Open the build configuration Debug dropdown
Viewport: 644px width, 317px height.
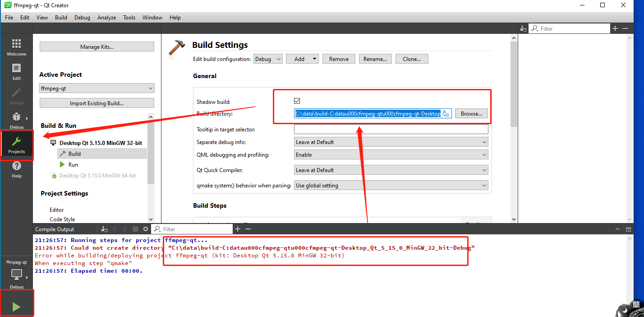point(268,59)
